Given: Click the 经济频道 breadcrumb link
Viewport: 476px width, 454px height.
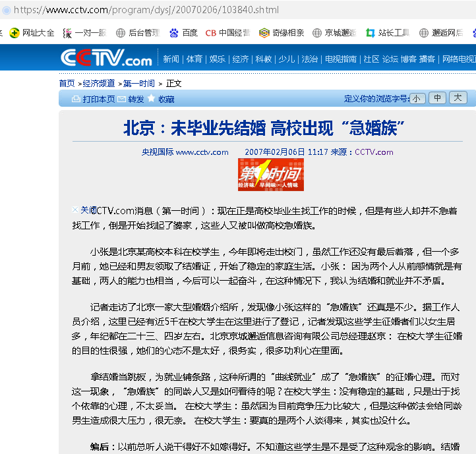Looking at the screenshot, I should pos(99,83).
